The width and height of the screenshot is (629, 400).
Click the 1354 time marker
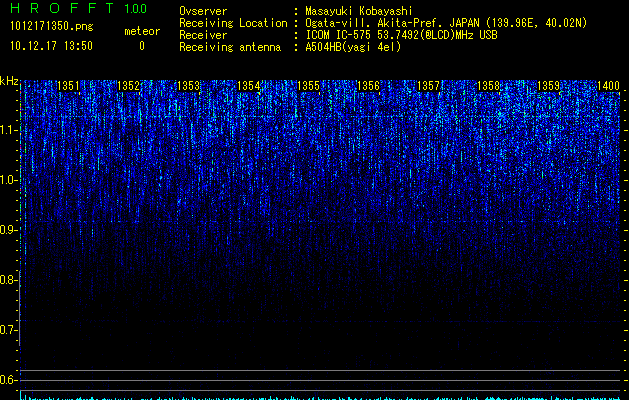(x=249, y=86)
